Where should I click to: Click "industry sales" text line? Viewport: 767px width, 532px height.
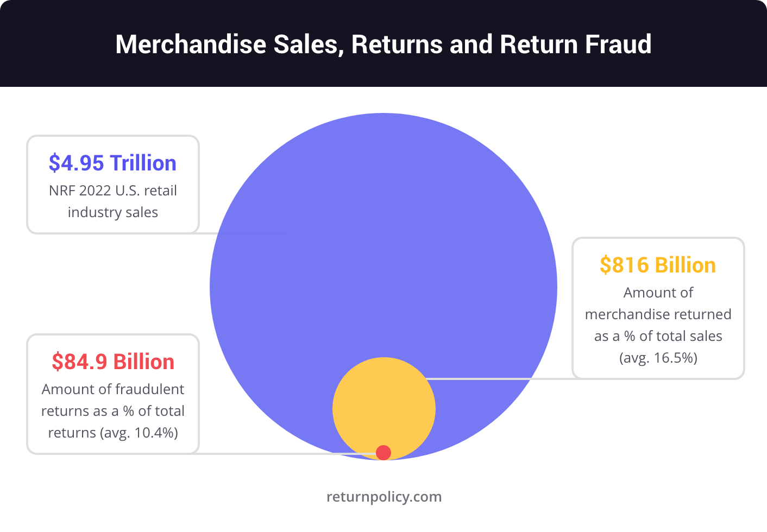pyautogui.click(x=113, y=212)
